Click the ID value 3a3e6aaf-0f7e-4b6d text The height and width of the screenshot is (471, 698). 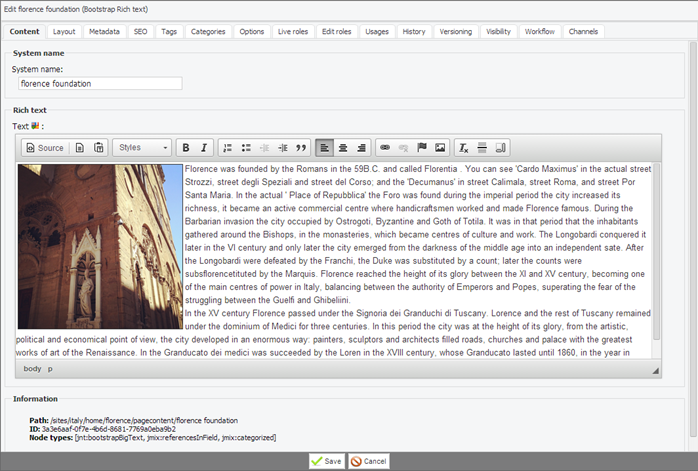pos(109,429)
